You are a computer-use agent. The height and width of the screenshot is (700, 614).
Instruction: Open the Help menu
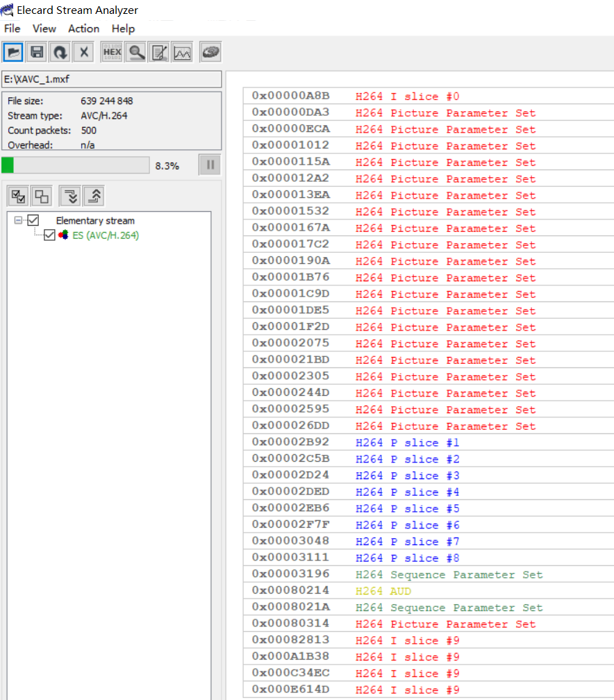pyautogui.click(x=123, y=28)
